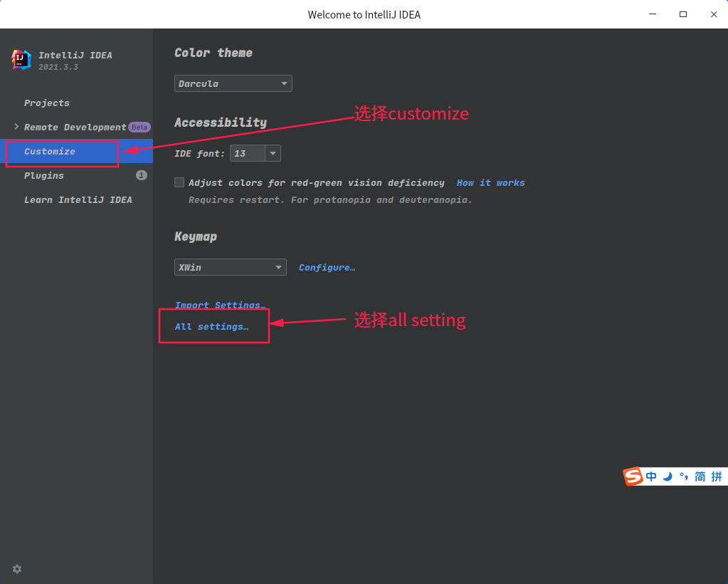Click the 简 simplified Chinese IME button
This screenshot has height=584, width=728.
pos(700,476)
